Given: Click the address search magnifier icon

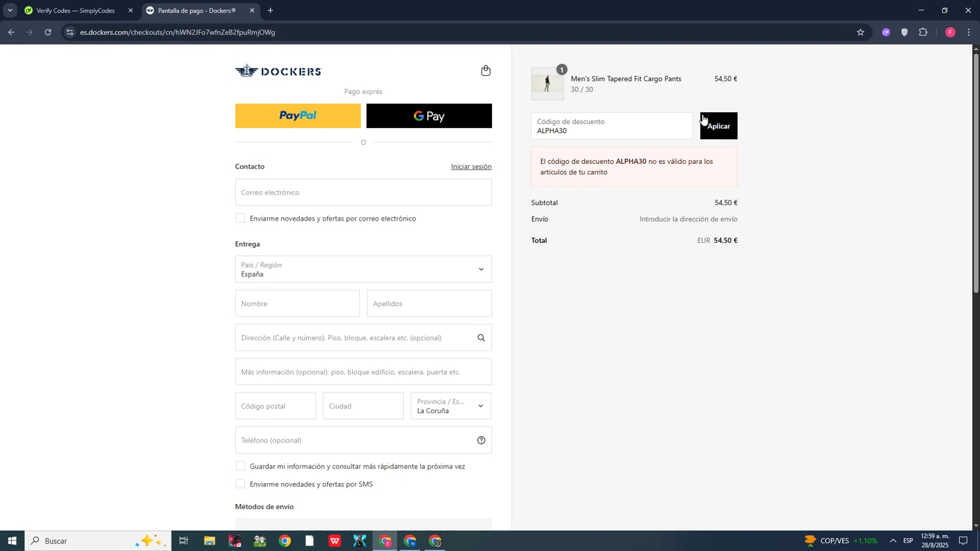Looking at the screenshot, I should click(x=481, y=338).
